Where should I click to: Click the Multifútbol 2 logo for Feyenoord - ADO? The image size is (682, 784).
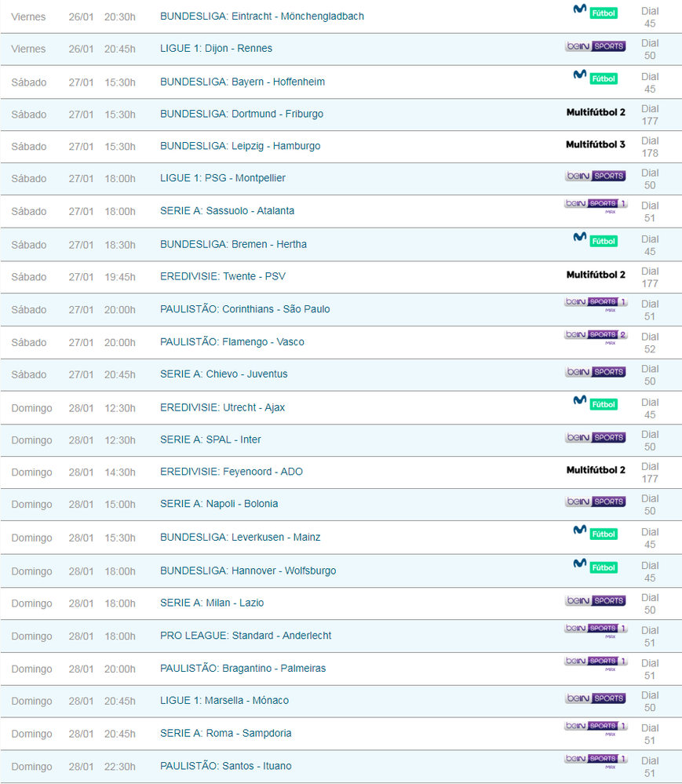[x=595, y=471]
